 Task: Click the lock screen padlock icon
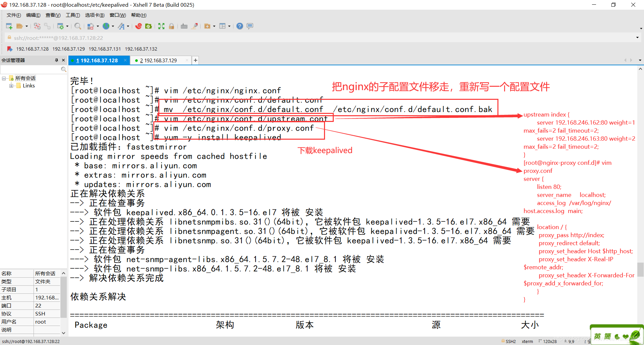pos(171,26)
